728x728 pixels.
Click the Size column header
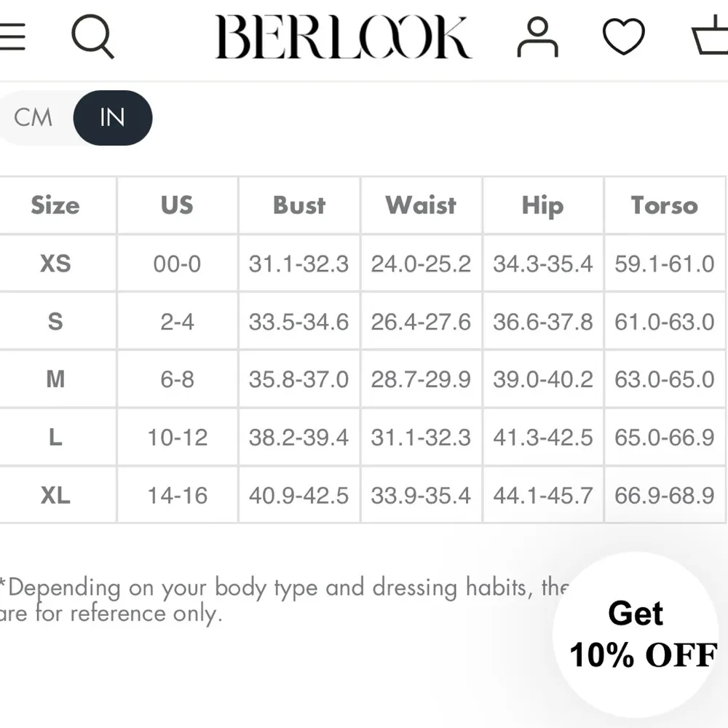coord(56,205)
